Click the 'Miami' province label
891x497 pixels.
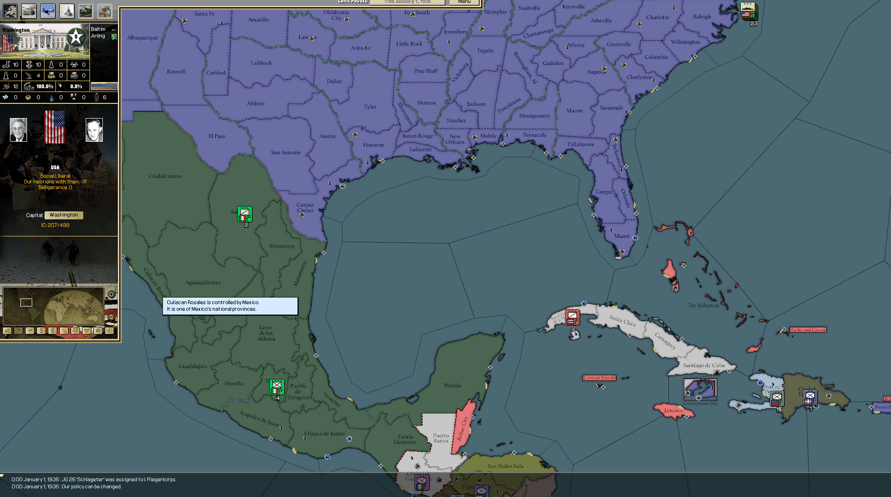tap(621, 236)
